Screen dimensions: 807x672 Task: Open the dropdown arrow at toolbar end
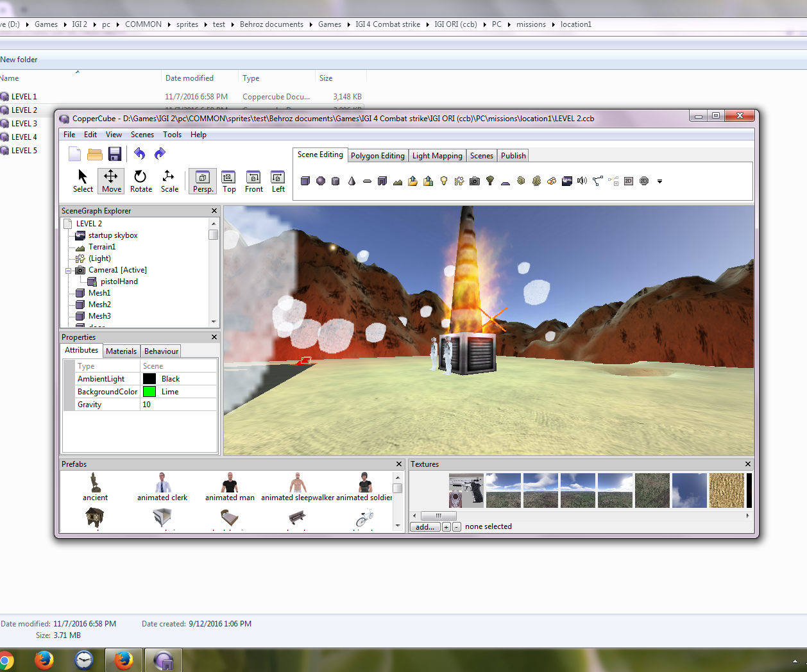659,181
